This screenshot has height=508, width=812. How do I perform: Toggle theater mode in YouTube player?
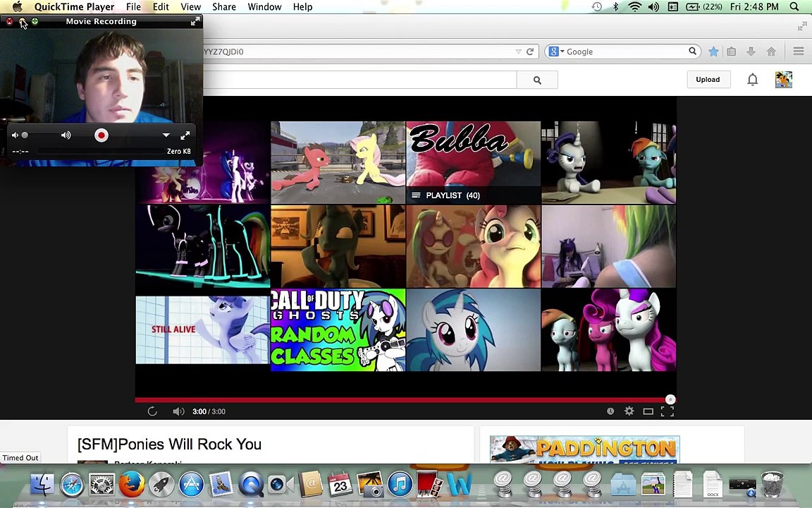[648, 411]
